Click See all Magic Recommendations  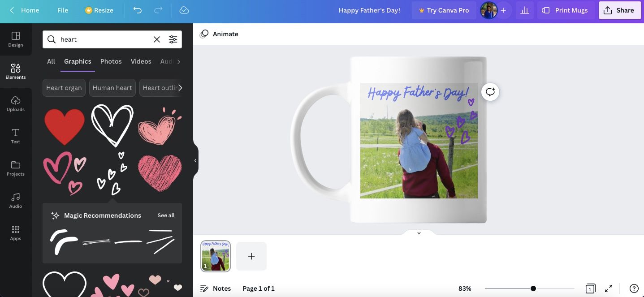pyautogui.click(x=166, y=215)
